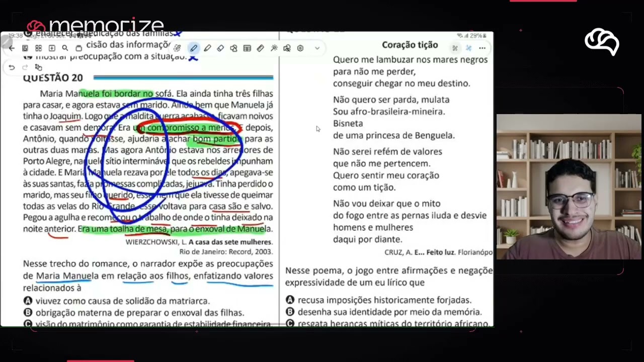
Task: Click the memorize logo at top left
Action: pyautogui.click(x=96, y=26)
